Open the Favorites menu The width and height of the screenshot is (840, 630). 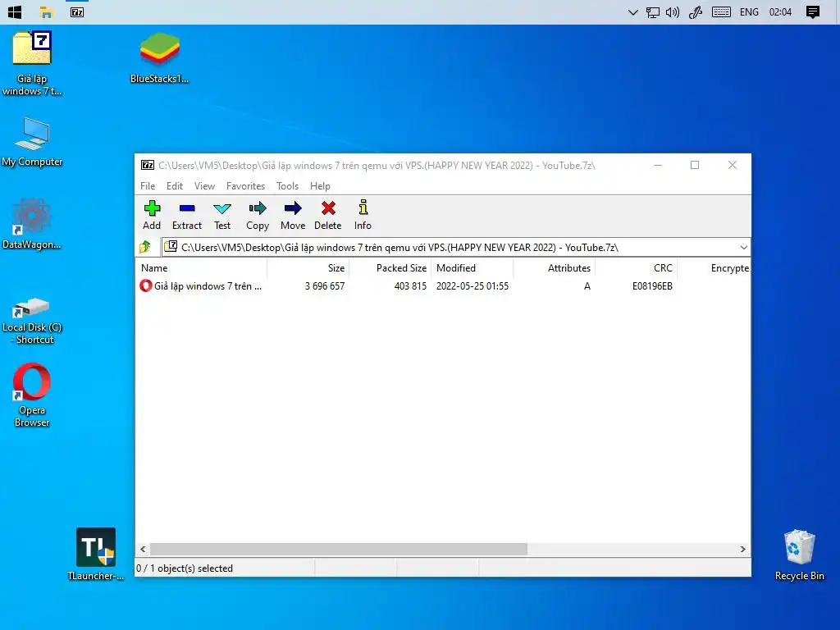245,186
